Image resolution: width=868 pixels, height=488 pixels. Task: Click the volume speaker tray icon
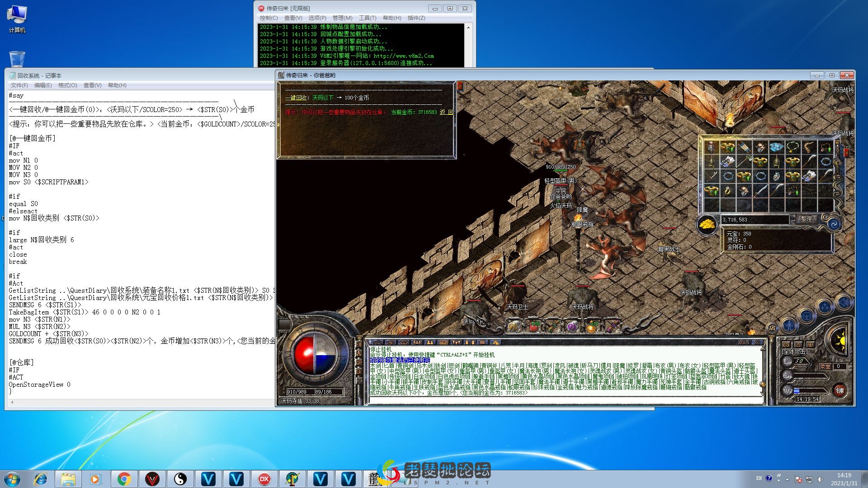[x=820, y=479]
